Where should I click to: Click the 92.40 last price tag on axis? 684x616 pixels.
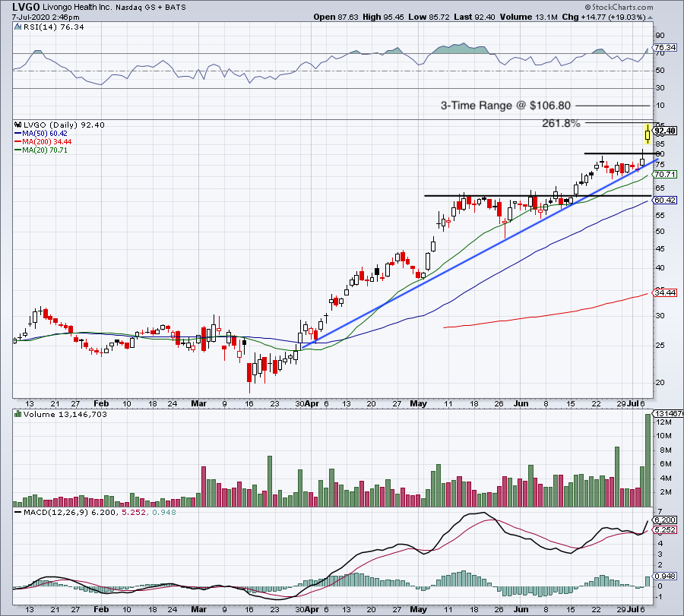665,131
